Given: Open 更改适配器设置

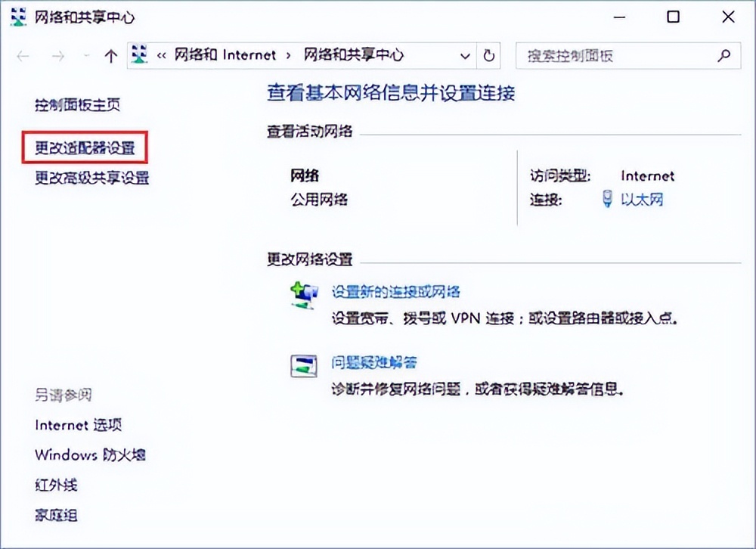Looking at the screenshot, I should click(x=83, y=148).
